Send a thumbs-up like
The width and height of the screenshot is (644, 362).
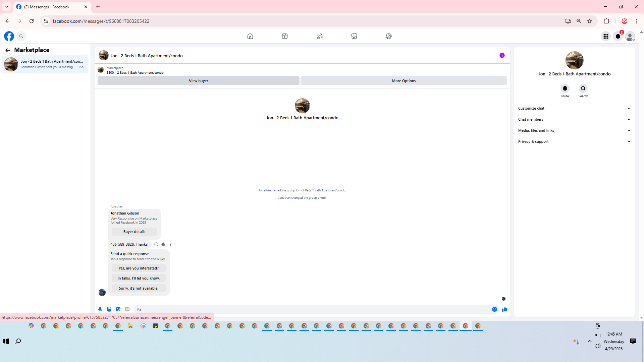pos(504,309)
